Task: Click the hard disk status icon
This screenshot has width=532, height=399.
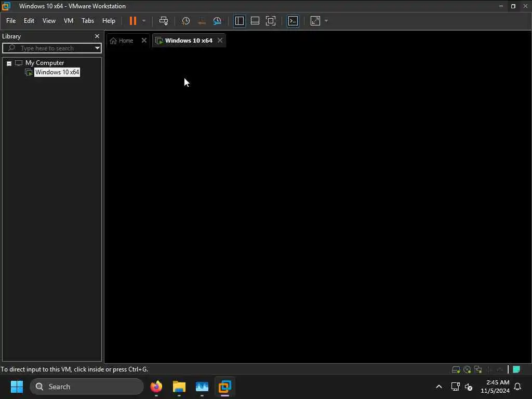Action: click(x=456, y=369)
